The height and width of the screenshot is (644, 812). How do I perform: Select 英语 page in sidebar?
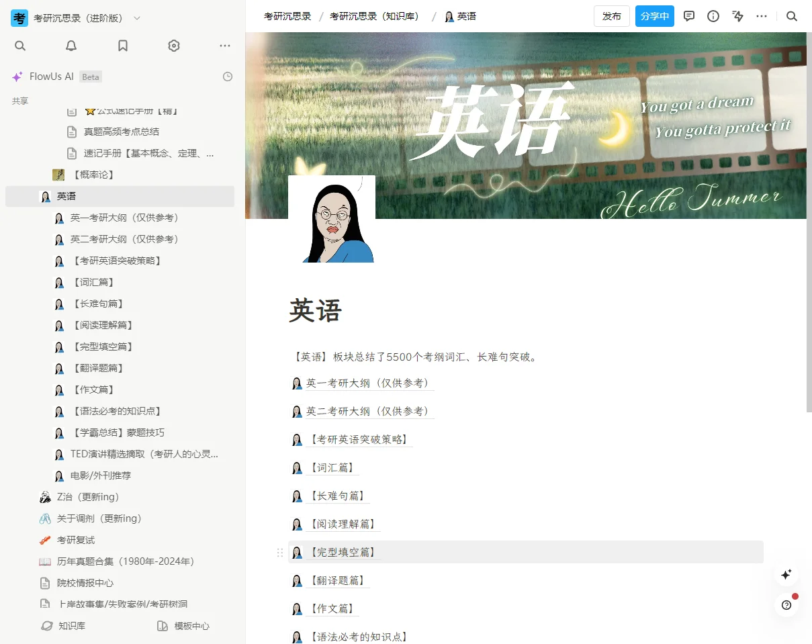tap(120, 196)
